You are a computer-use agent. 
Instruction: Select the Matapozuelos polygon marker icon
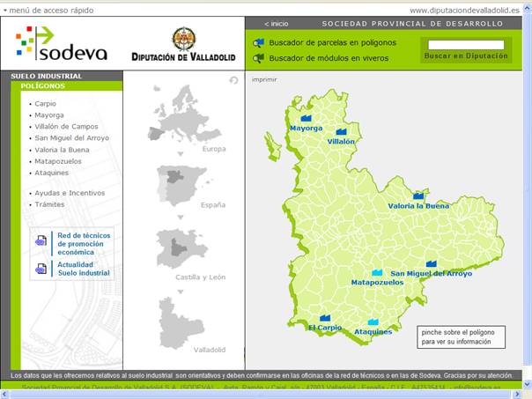(x=377, y=272)
